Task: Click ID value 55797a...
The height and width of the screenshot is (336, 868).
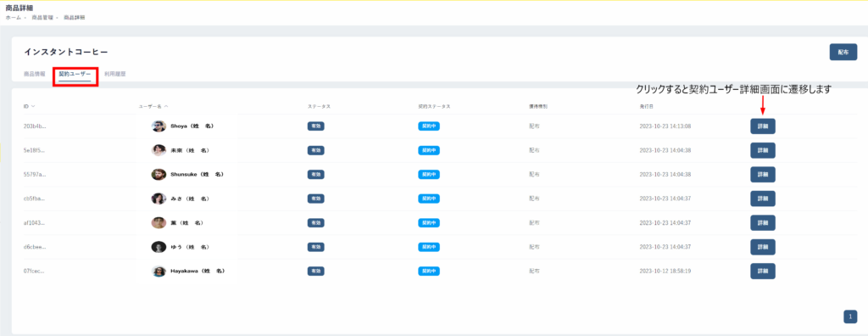Action: pyautogui.click(x=35, y=175)
